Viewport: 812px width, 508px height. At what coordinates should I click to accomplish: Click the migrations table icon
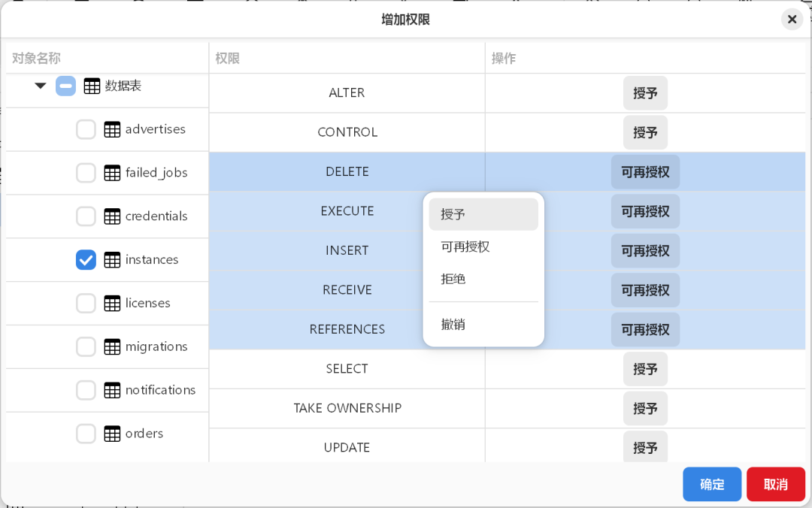[112, 347]
